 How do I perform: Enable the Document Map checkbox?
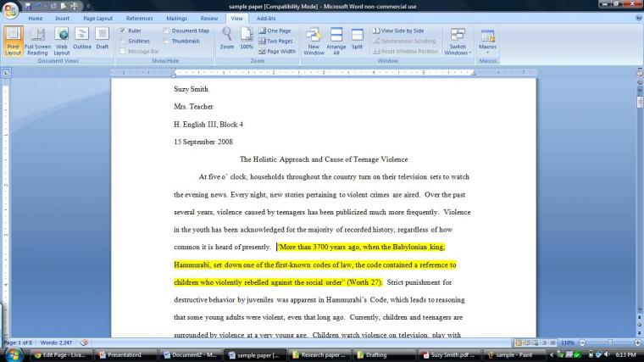166,31
